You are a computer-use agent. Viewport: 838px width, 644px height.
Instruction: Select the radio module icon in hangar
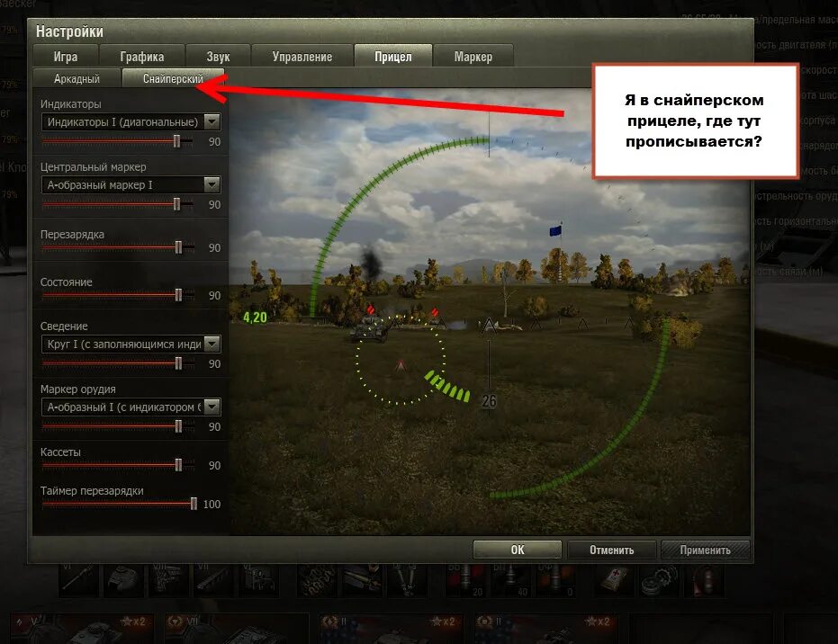[257, 580]
